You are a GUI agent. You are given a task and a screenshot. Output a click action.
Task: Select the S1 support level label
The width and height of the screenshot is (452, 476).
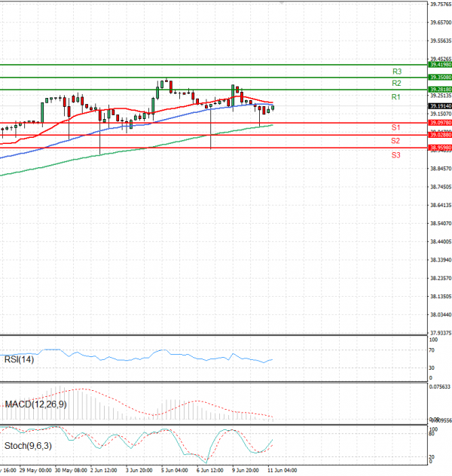[x=395, y=128]
